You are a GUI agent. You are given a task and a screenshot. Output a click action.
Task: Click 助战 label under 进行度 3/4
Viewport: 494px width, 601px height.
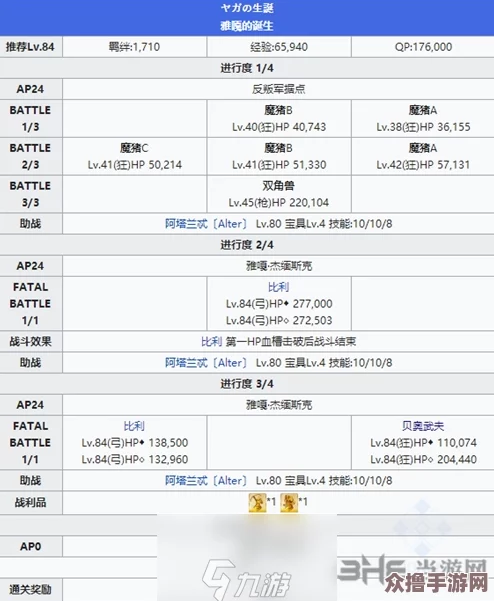(x=31, y=481)
